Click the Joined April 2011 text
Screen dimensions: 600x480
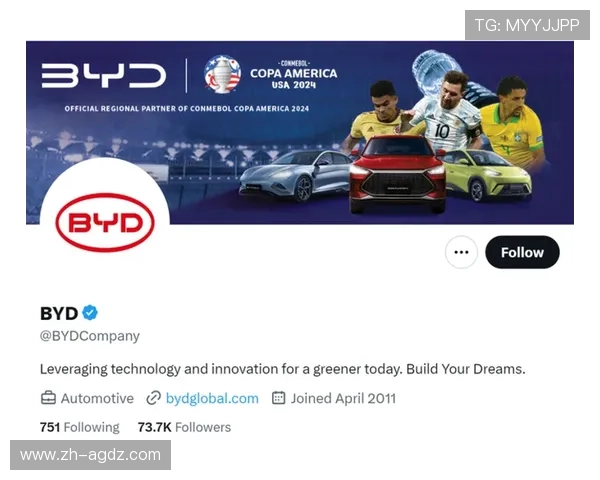point(343,398)
